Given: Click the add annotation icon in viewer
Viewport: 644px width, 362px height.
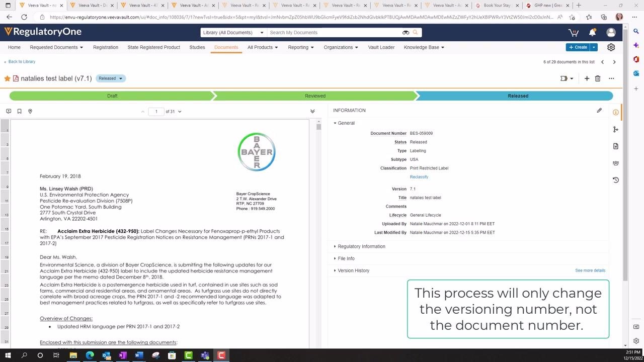Looking at the screenshot, I should [9, 111].
